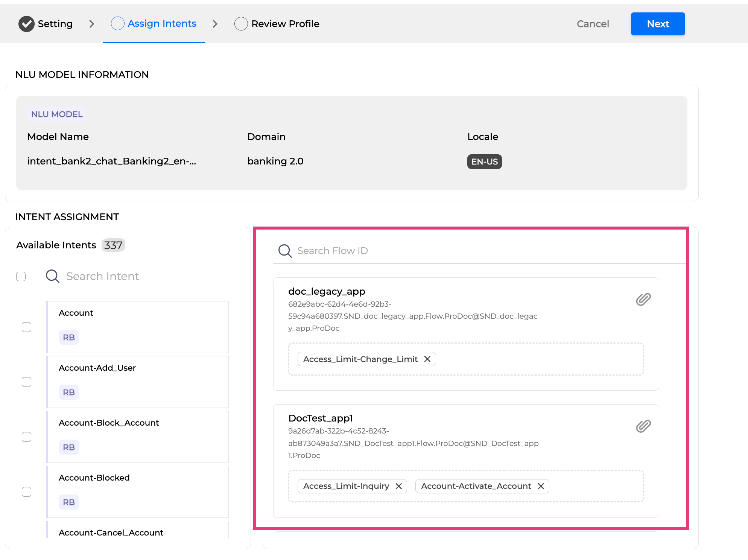Screen dimensions: 748x560
Task: Tick the Account-Blocked checkbox
Action: (x=27, y=492)
